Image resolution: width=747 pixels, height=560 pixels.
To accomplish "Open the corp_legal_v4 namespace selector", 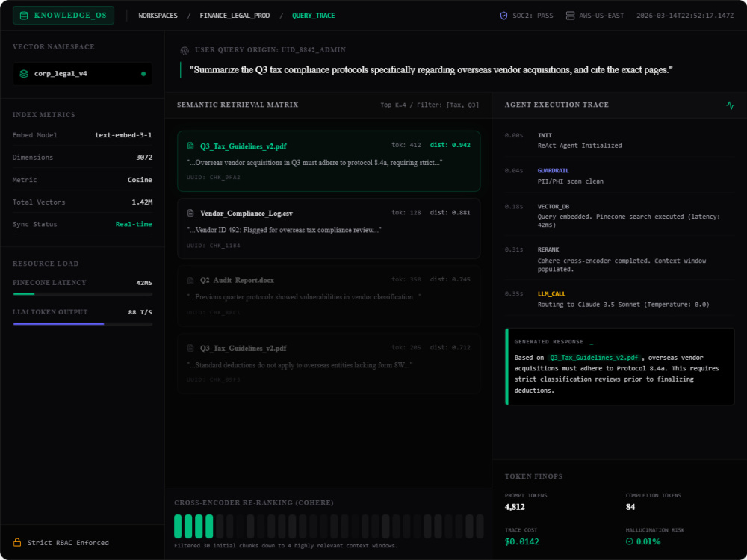I will (82, 74).
